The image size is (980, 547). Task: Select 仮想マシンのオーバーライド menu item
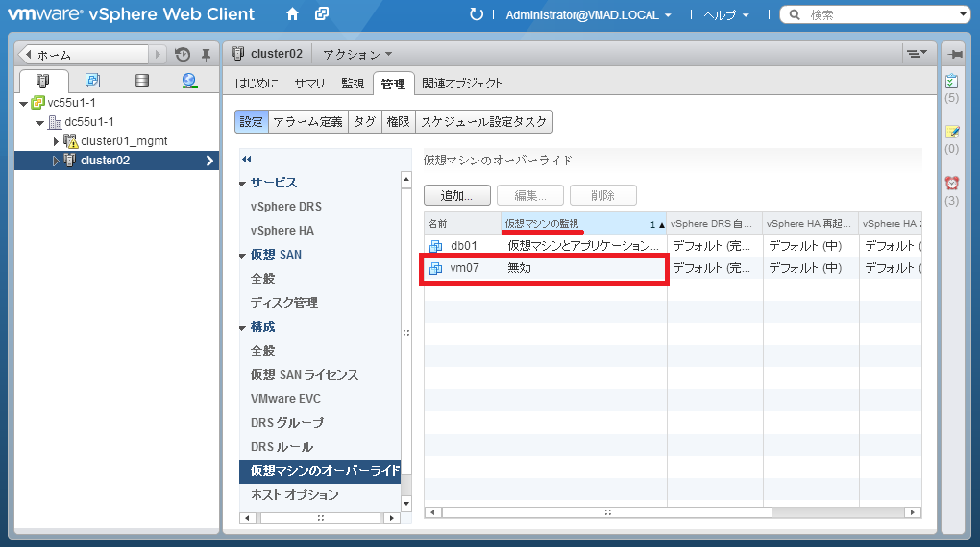[320, 471]
